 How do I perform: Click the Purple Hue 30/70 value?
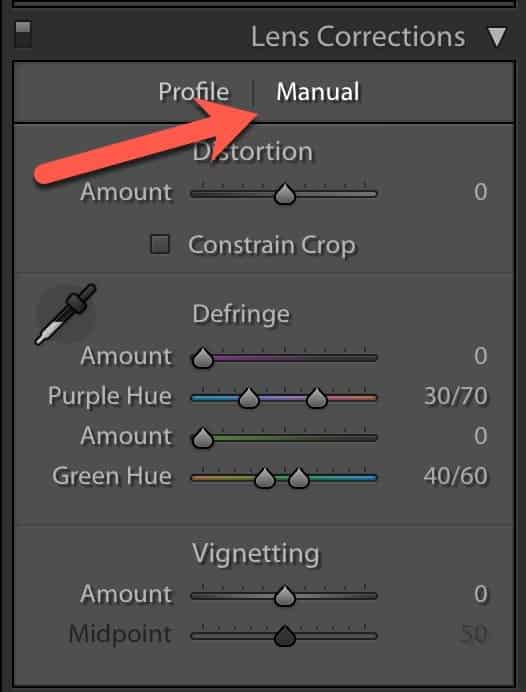(456, 396)
